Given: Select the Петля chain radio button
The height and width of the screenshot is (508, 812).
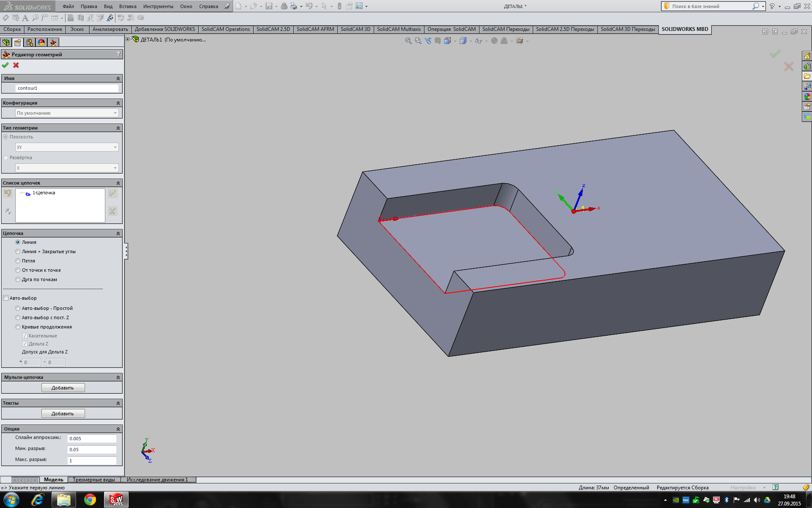Looking at the screenshot, I should (18, 261).
